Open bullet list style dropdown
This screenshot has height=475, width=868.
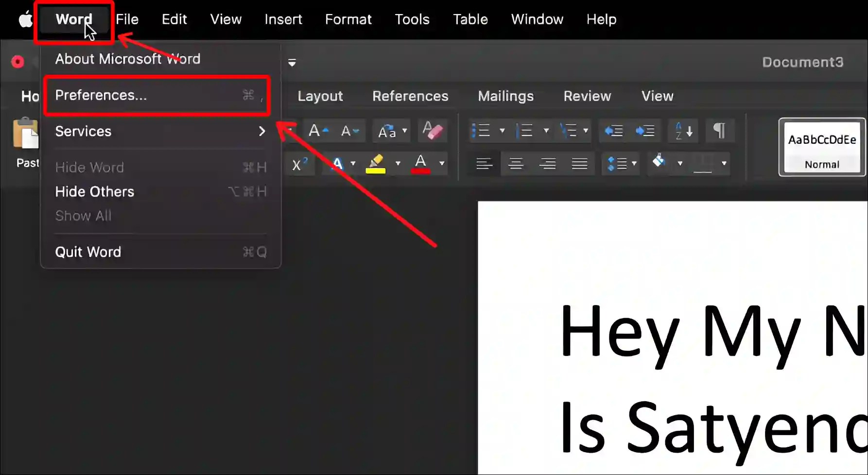click(502, 131)
